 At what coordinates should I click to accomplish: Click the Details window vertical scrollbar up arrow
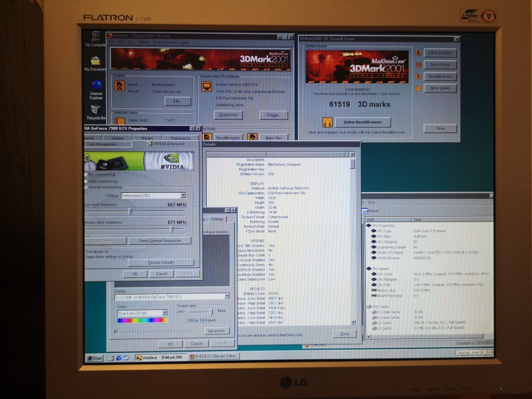tap(352, 154)
